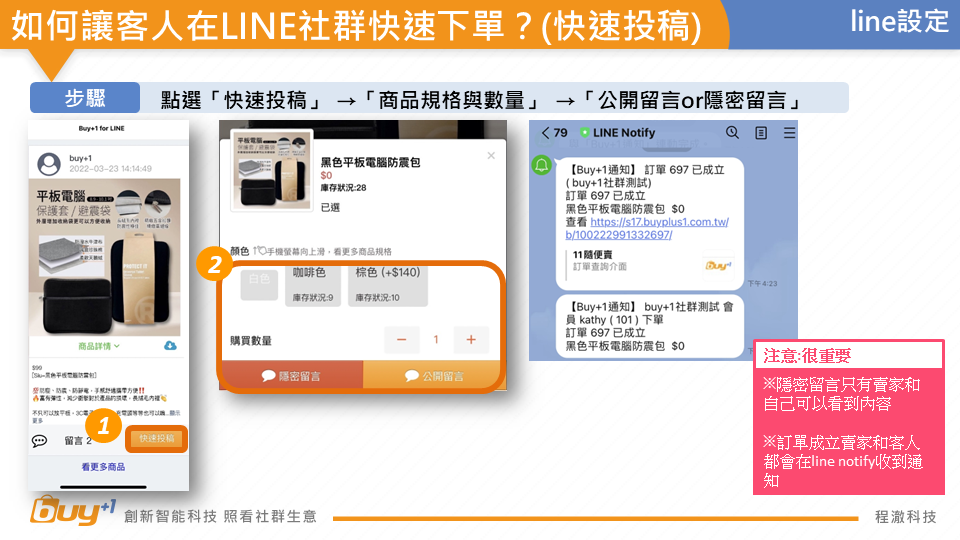Click the 看更多商品 link

coord(103,467)
